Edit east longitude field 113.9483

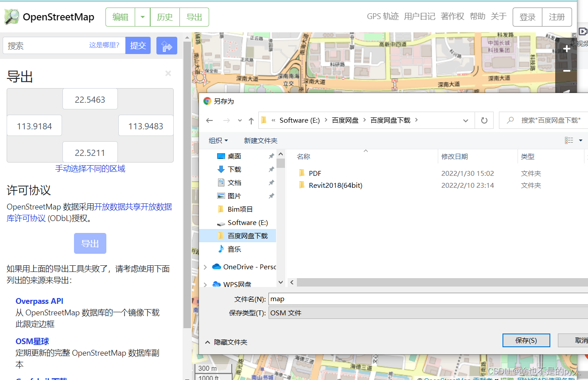pyautogui.click(x=146, y=126)
